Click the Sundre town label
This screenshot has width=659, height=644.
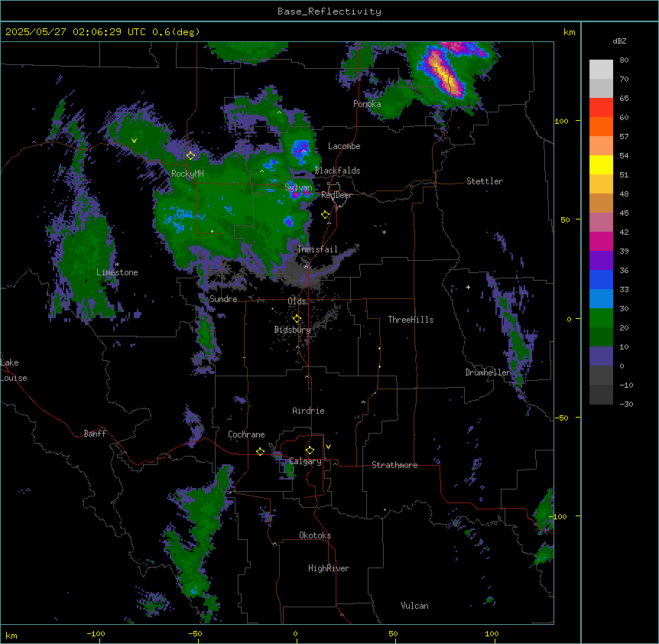223,299
